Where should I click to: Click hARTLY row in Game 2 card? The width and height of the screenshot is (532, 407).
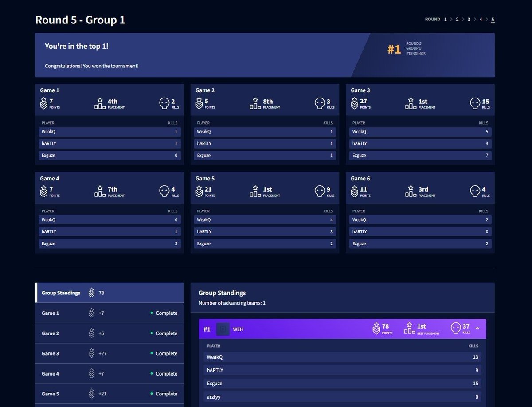265,144
